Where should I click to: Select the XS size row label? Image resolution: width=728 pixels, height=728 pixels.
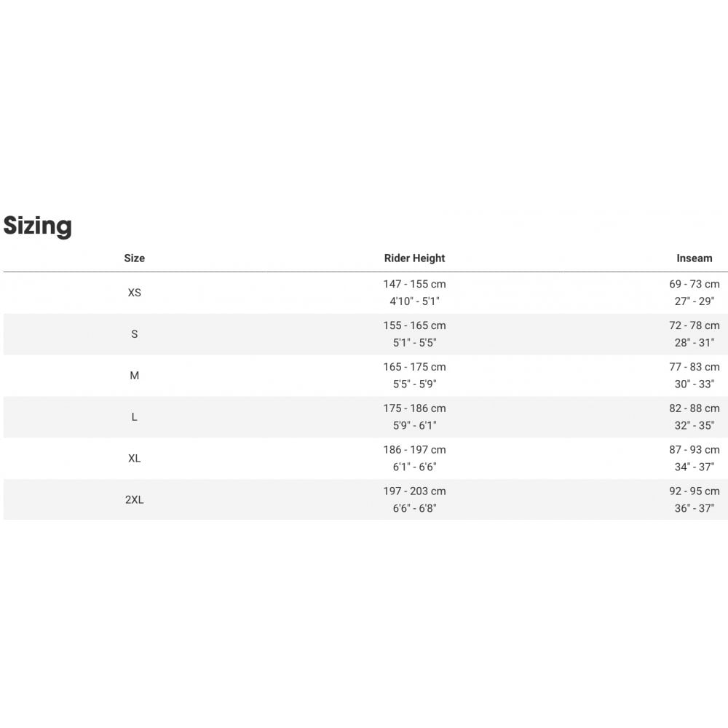[135, 293]
